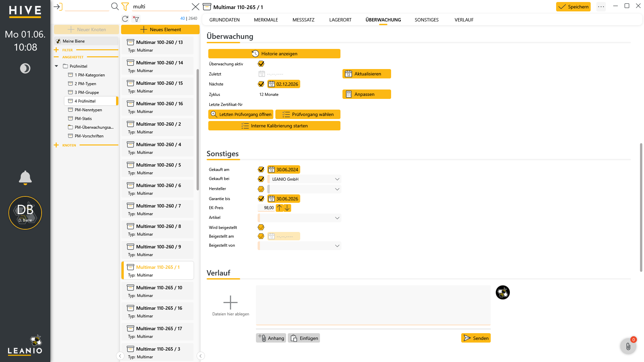Click the Verlauf message text box
This screenshot has width=644, height=362.
373,305
